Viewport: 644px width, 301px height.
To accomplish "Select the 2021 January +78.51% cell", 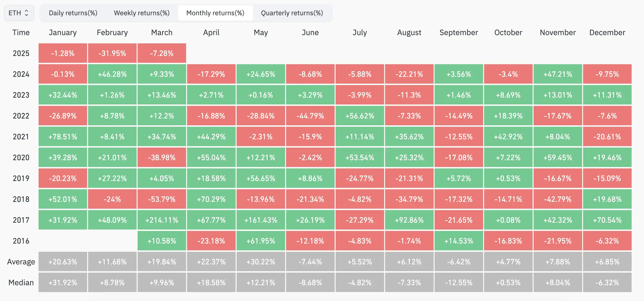I will (63, 137).
